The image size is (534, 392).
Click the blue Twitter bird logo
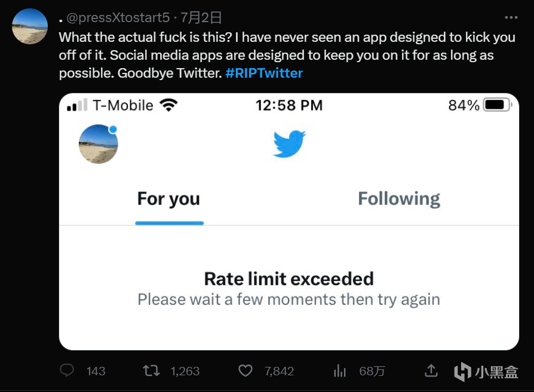tap(289, 144)
